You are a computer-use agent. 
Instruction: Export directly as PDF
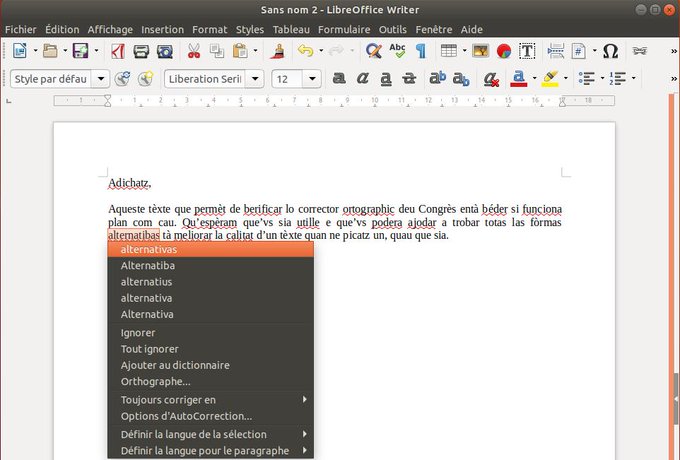click(x=118, y=51)
